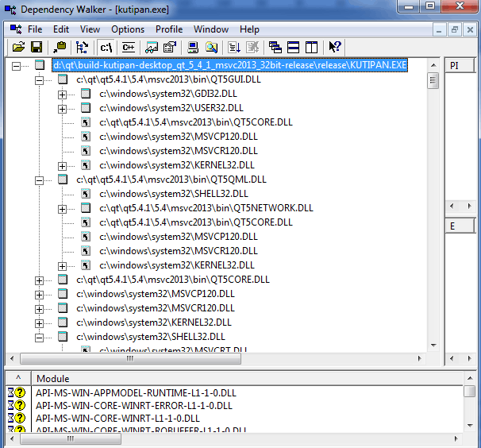The image size is (481, 448).
Task: Click the top-level SHELL32.DLL module icon
Action: pyautogui.click(x=63, y=336)
